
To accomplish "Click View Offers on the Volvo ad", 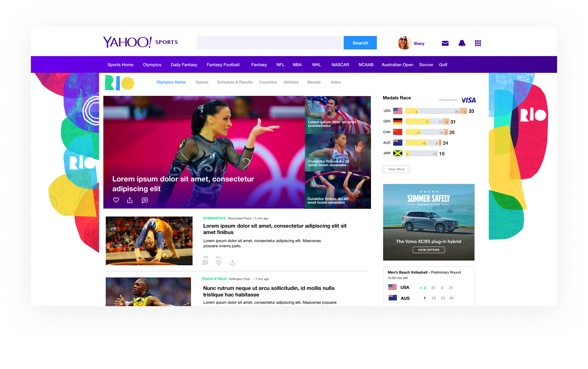I will coord(429,250).
